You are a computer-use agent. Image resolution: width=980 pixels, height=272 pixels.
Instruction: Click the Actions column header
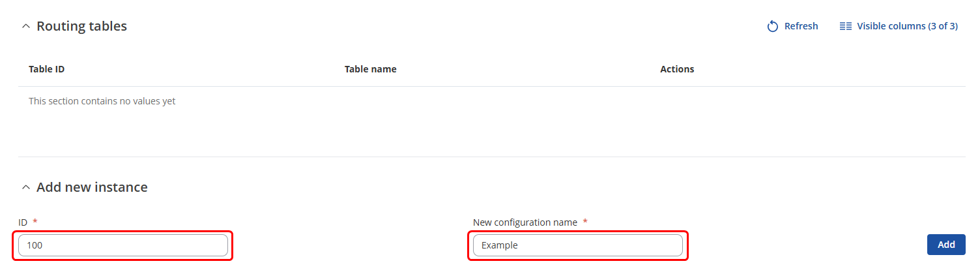pyautogui.click(x=677, y=69)
